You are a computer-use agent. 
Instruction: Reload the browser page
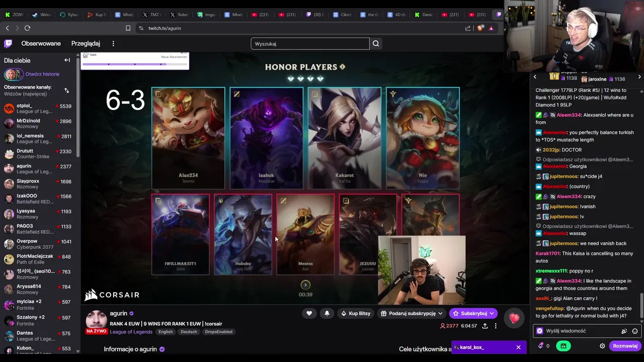click(27, 28)
